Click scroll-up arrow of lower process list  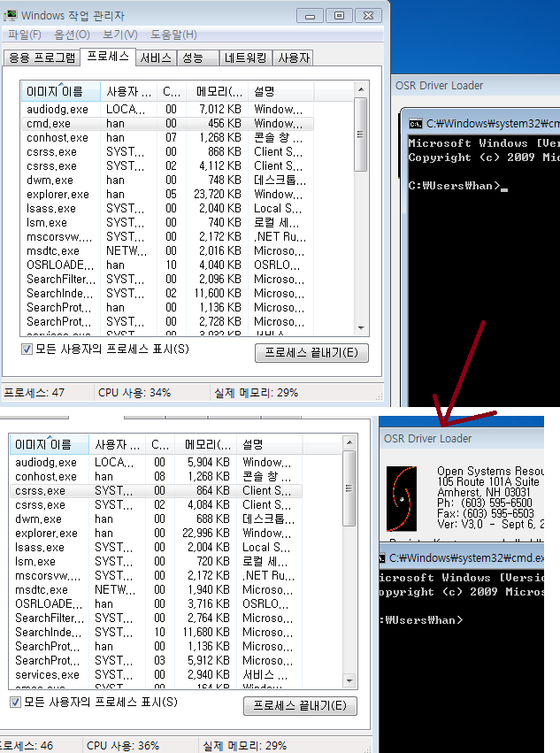click(349, 442)
